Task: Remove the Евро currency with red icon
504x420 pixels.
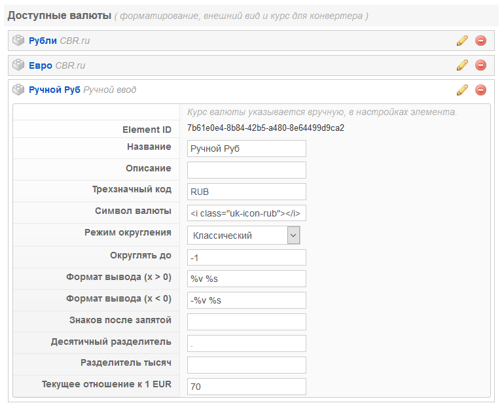Action: pos(480,65)
